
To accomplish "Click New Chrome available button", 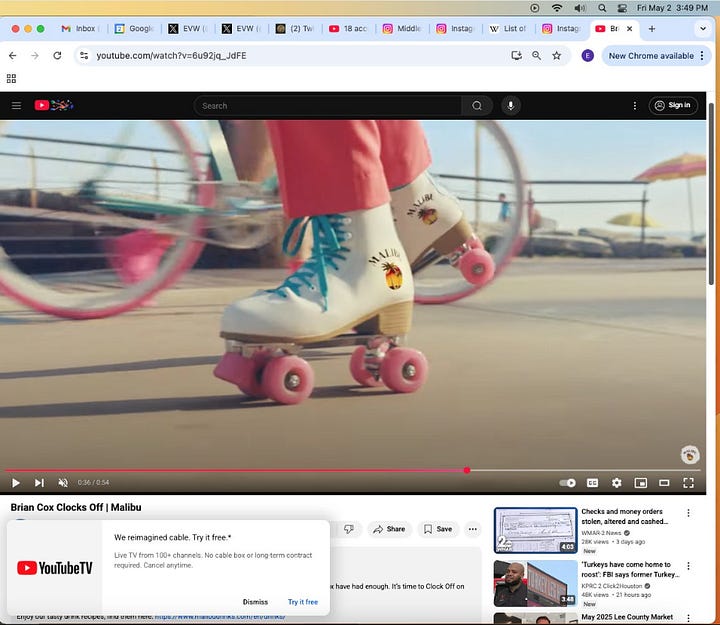I will click(x=651, y=56).
